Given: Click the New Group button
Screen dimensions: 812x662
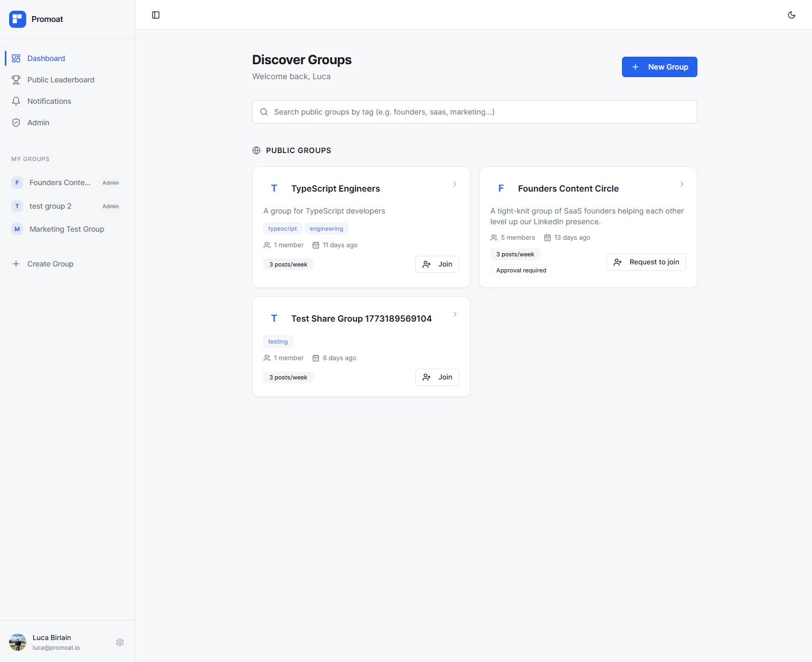Looking at the screenshot, I should 659,67.
